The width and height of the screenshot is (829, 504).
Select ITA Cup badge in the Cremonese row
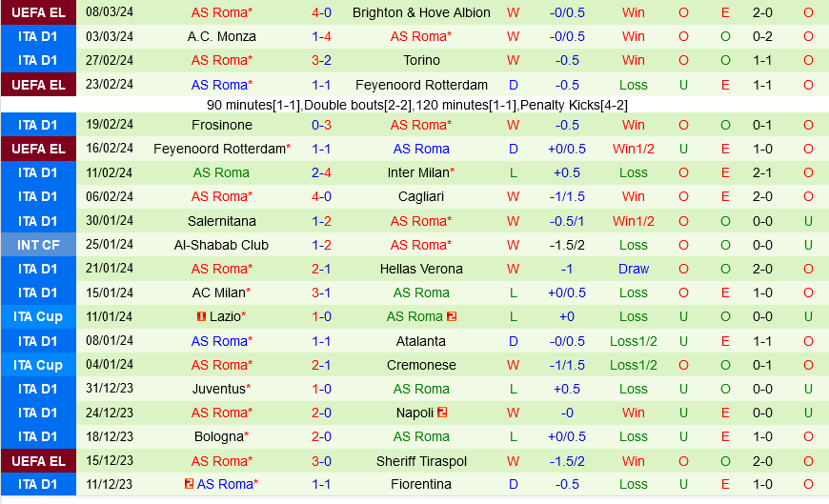(38, 365)
